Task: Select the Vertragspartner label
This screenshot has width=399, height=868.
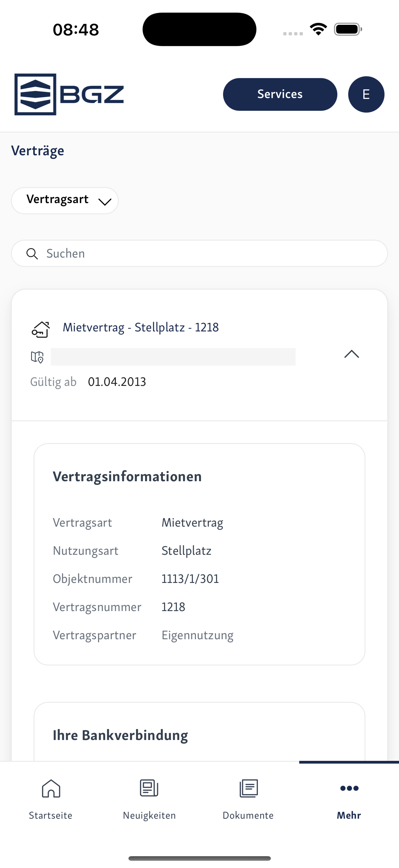Action: click(95, 635)
